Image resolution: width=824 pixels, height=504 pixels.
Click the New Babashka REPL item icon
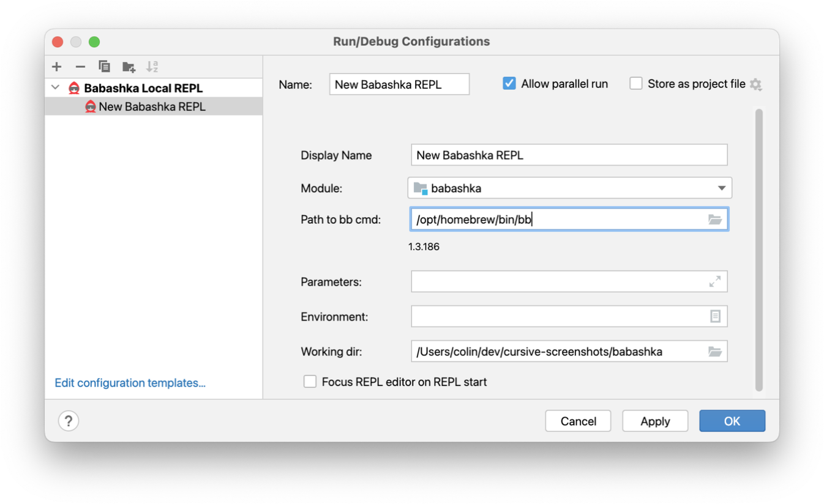[90, 106]
